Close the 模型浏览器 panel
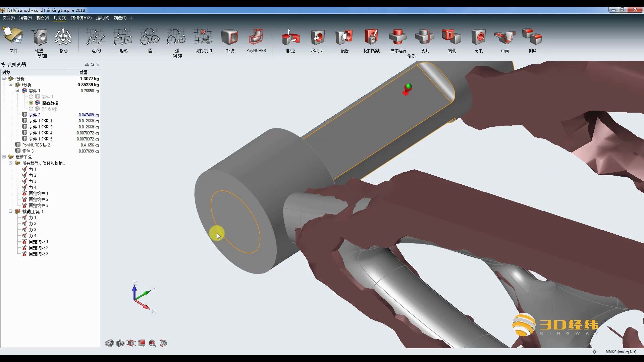The height and width of the screenshot is (362, 644). click(x=98, y=65)
